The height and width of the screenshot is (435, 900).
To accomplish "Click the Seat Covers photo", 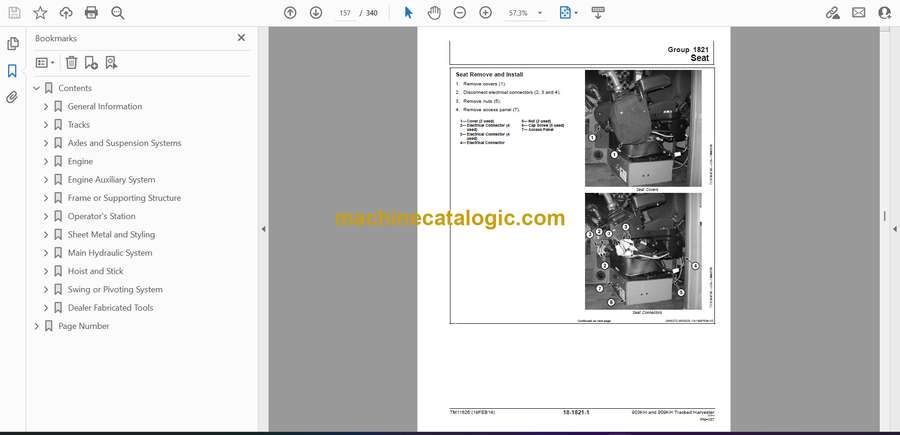I will point(643,129).
